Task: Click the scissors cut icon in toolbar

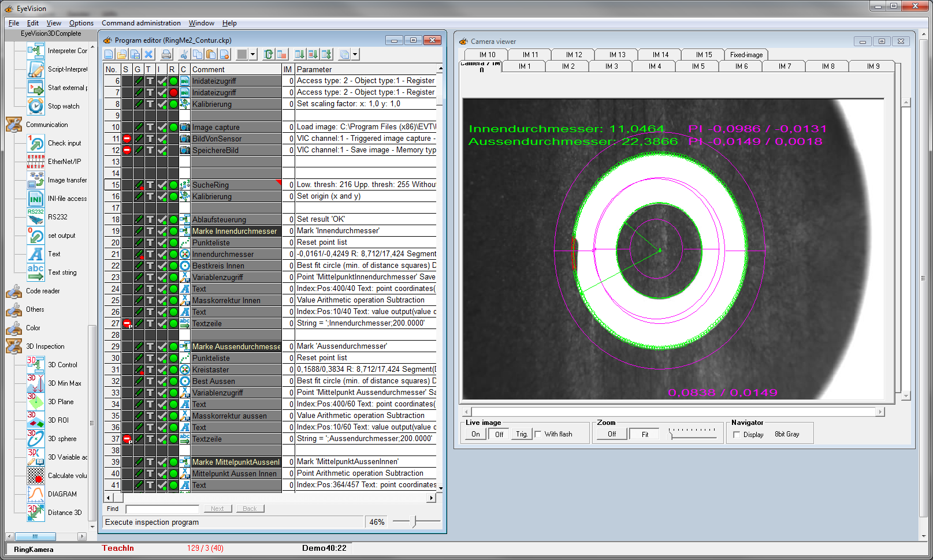Action: point(184,54)
